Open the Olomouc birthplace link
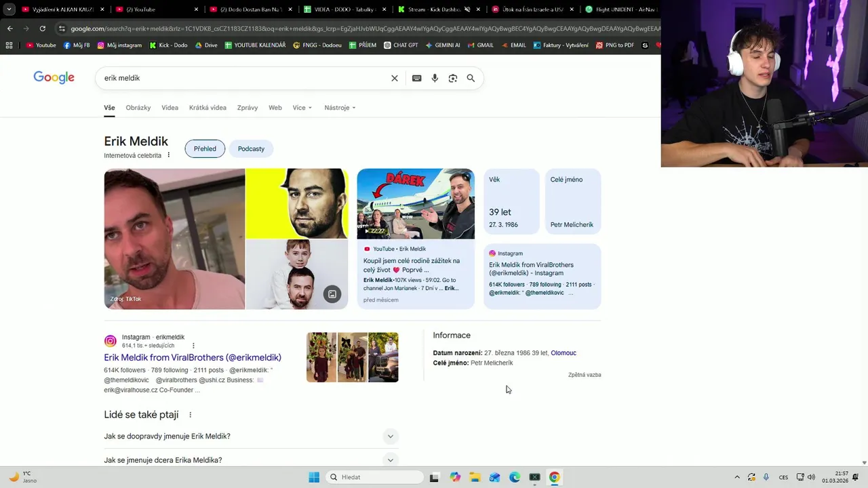Image resolution: width=868 pixels, height=488 pixels. [x=564, y=353]
